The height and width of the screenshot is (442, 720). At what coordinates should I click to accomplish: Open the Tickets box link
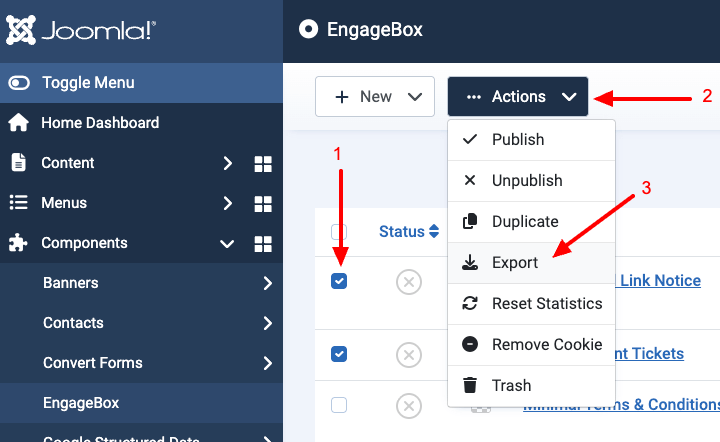coord(649,353)
